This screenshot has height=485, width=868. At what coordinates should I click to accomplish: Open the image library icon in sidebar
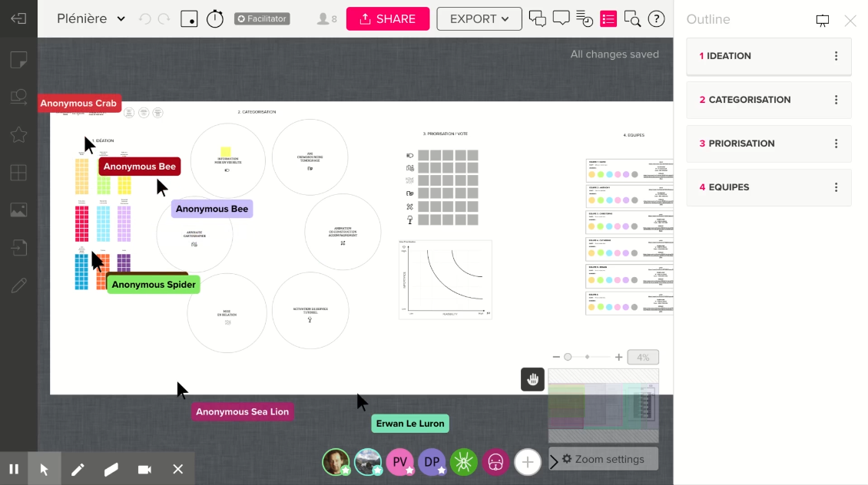(x=18, y=210)
